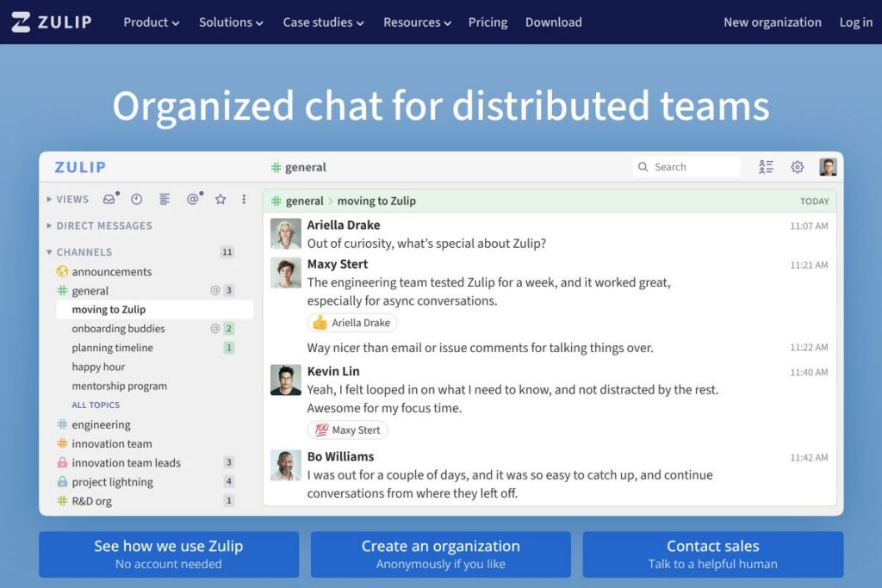Click the recent conversations clock icon
The height and width of the screenshot is (588, 882).
[136, 199]
